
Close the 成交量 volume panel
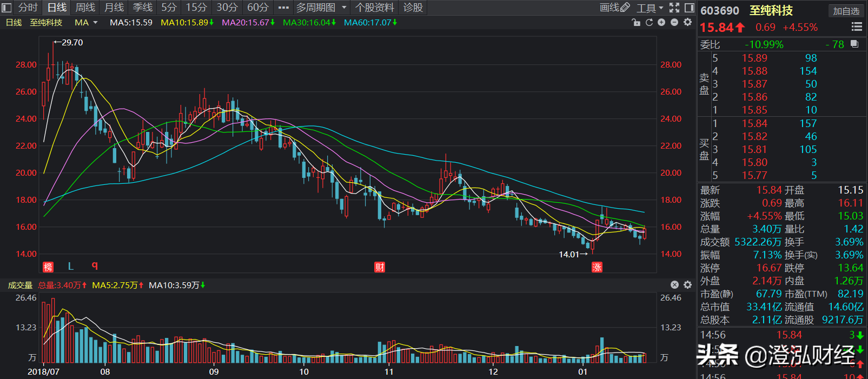[x=674, y=285]
